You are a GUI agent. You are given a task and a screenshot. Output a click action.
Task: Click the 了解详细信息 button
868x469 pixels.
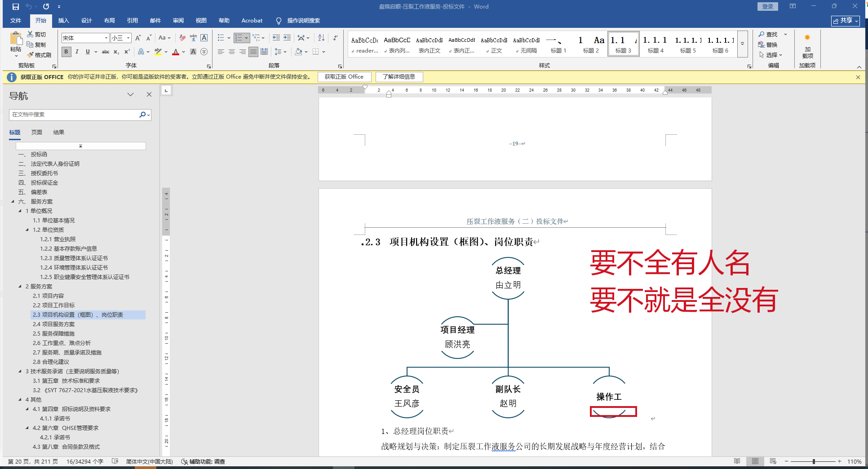(x=399, y=77)
